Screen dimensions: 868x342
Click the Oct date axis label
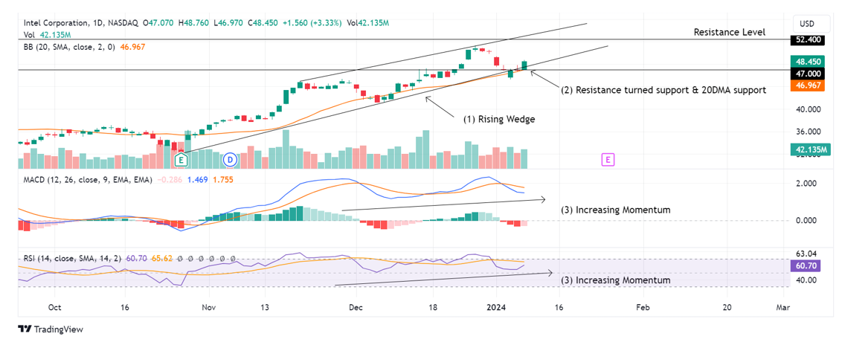(x=54, y=307)
